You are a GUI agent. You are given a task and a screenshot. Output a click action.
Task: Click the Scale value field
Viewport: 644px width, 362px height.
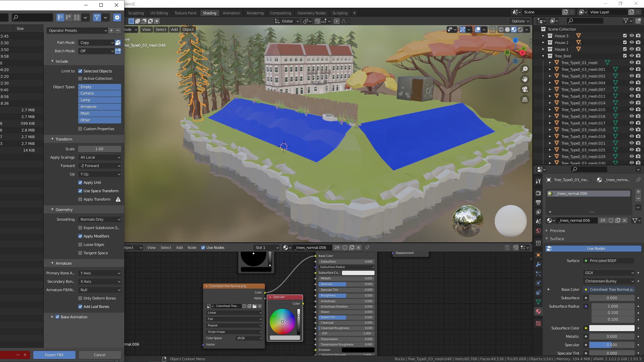tap(100, 149)
